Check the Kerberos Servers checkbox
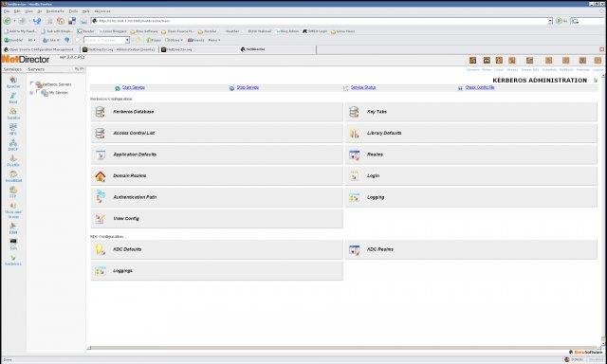This screenshot has height=364, width=607. pyautogui.click(x=31, y=83)
